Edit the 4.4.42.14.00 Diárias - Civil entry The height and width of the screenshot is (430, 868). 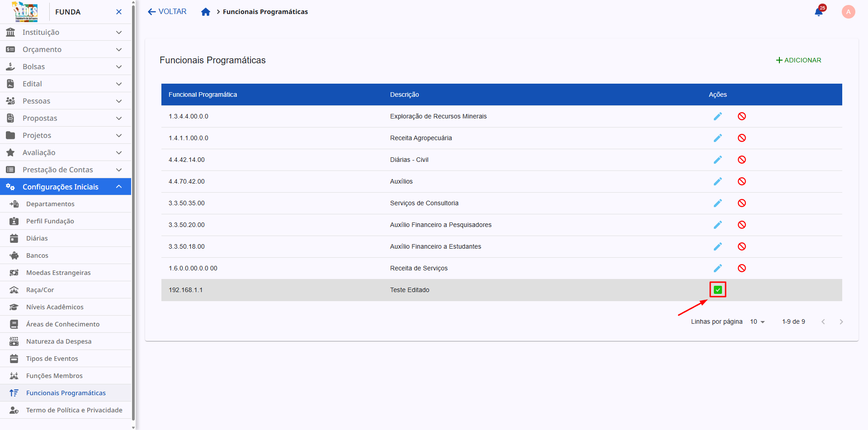tap(718, 160)
